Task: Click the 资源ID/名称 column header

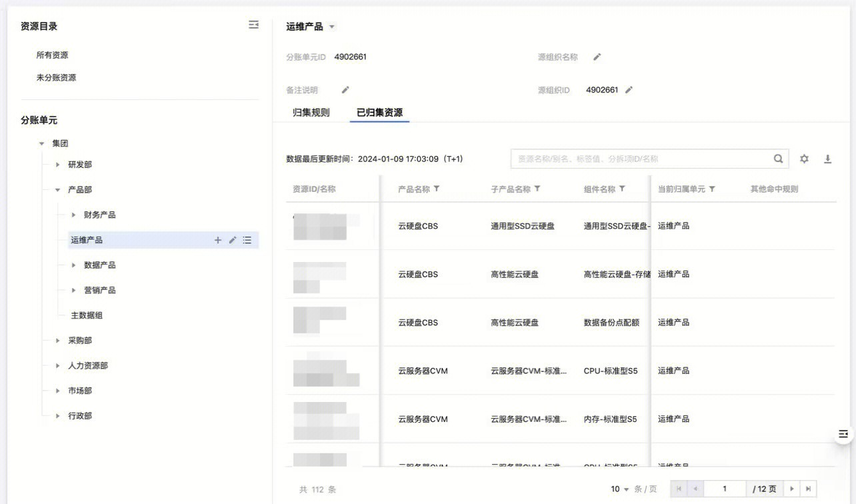Action: [x=314, y=189]
